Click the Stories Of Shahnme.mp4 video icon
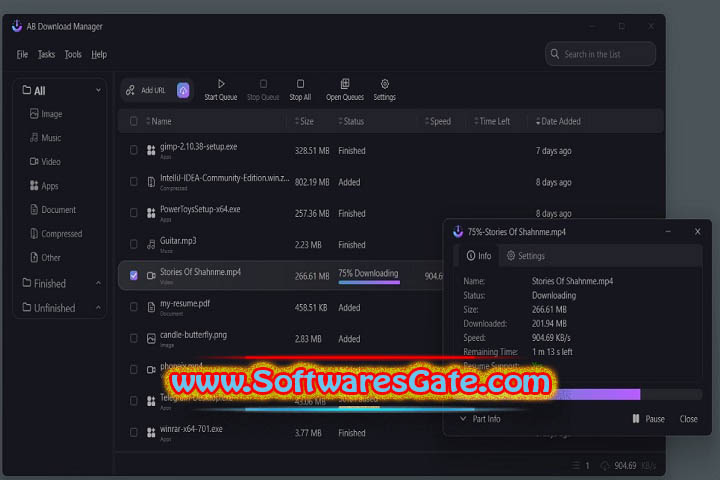Viewport: 720px width, 480px height. (151, 276)
